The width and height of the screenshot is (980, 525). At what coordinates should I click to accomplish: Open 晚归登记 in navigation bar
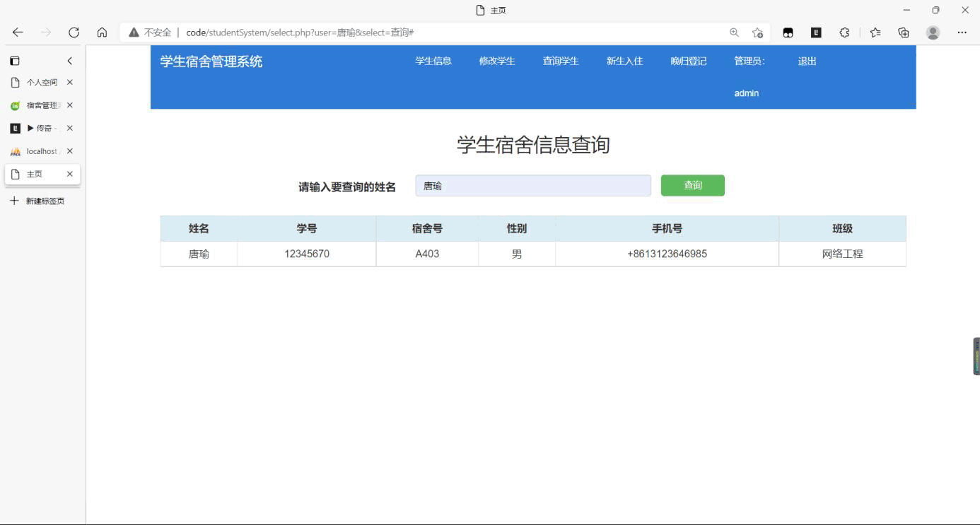689,61
